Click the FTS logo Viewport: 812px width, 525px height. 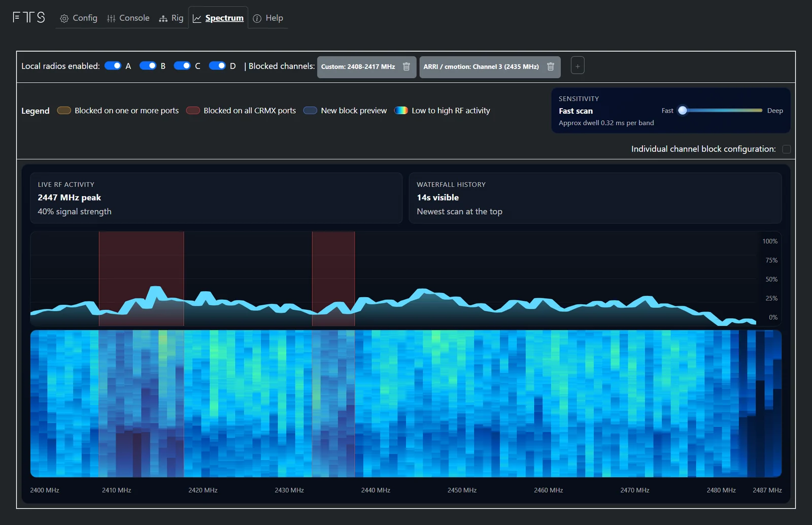29,17
